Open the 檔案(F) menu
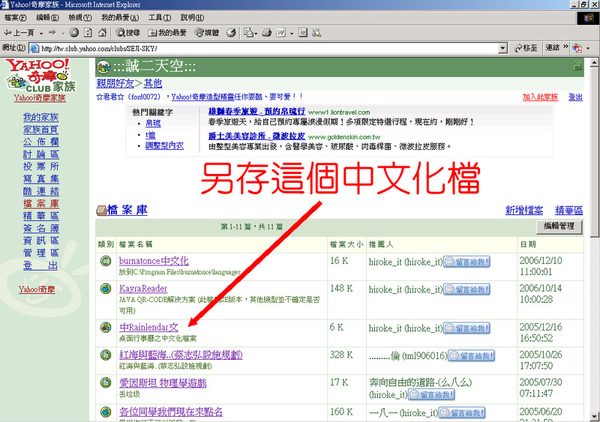The image size is (600, 422). click(15, 18)
